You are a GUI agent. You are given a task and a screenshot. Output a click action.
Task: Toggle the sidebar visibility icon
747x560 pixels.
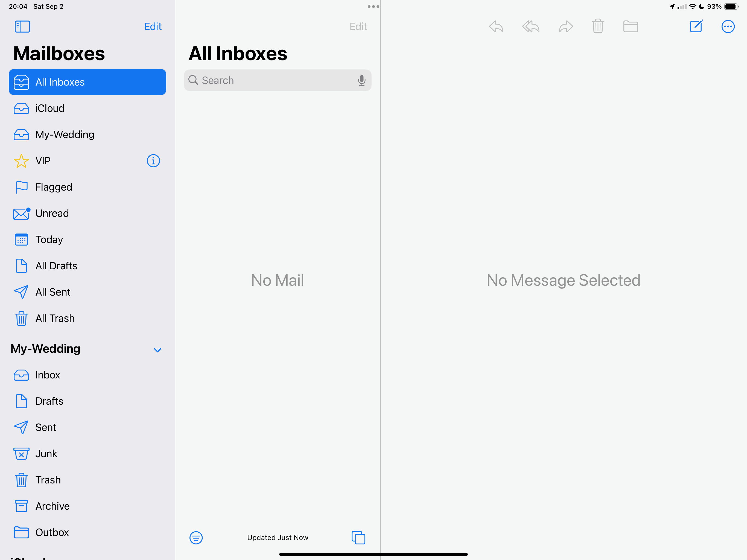tap(22, 26)
